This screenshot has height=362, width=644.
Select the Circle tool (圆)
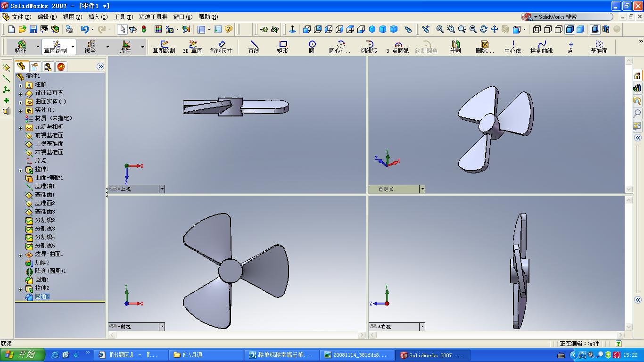point(312,47)
